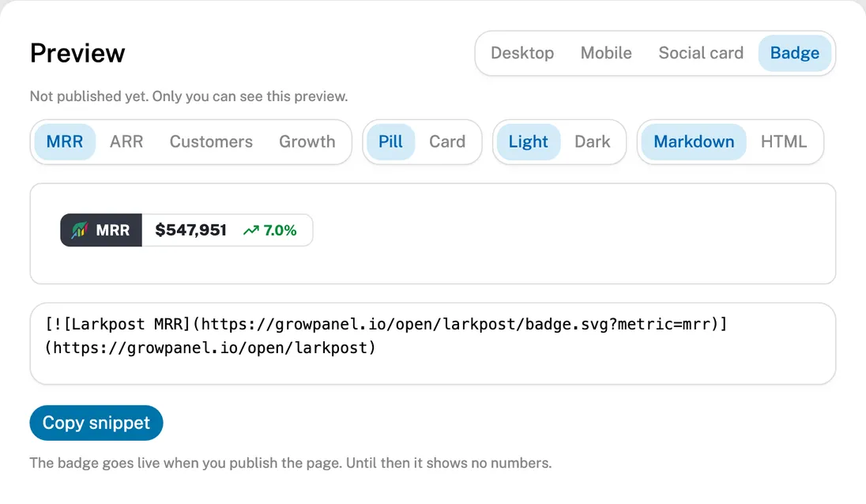
Task: Pick the Light badge theme
Action: (528, 142)
